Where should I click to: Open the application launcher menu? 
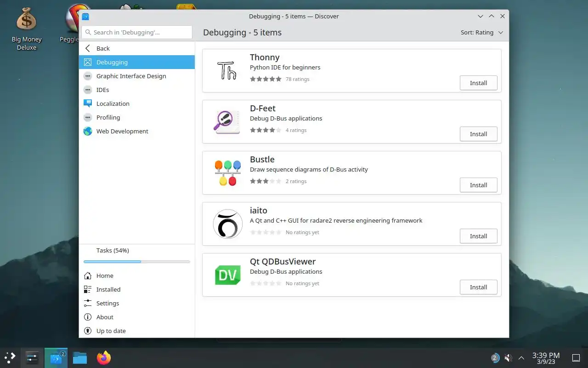pyautogui.click(x=10, y=357)
